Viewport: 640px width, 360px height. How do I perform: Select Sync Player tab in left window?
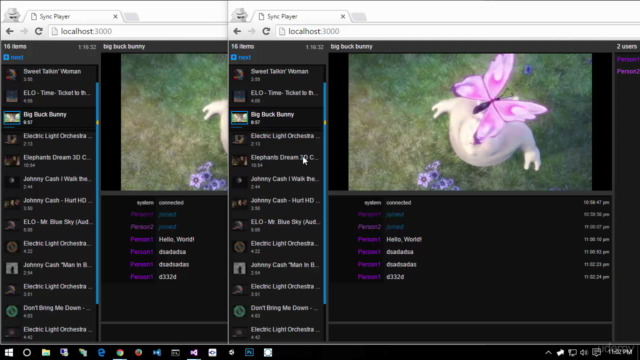tap(73, 16)
